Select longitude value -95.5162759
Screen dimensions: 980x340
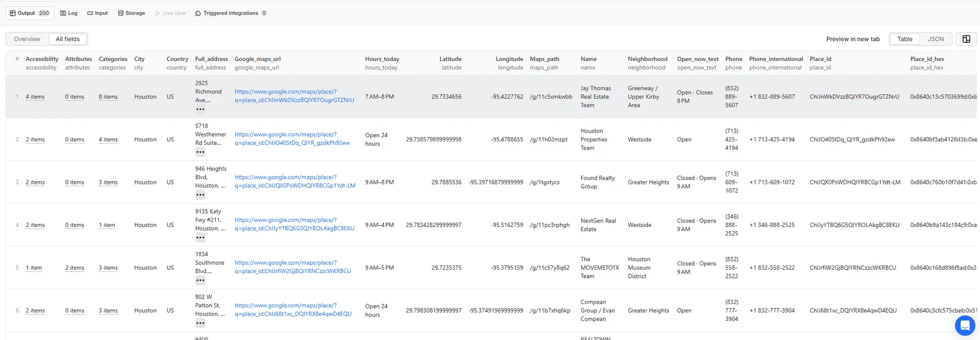[x=507, y=225]
